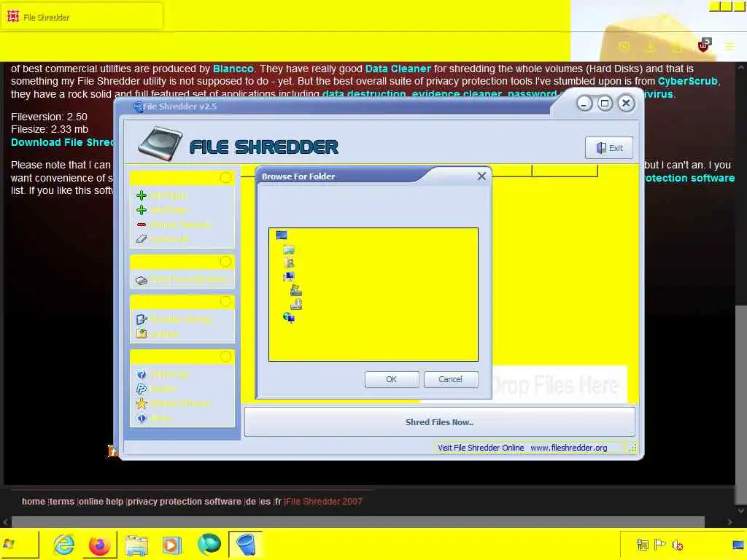Open the browser hamburger menu

729,46
